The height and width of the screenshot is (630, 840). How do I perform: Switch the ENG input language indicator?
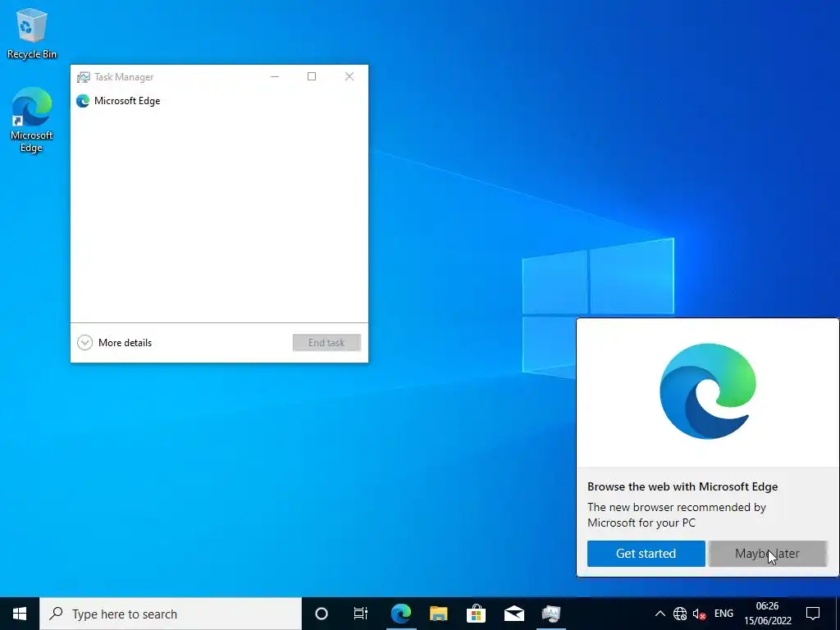(x=724, y=614)
